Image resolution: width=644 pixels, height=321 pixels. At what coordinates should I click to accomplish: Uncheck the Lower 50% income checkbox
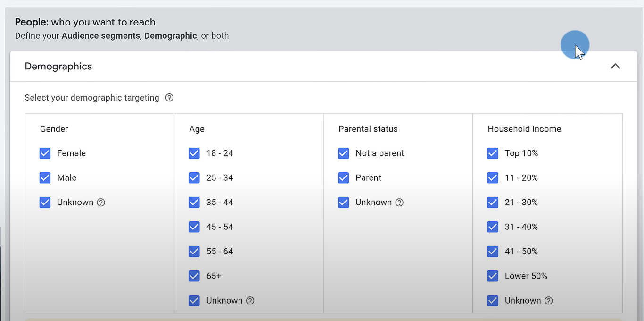click(x=493, y=276)
